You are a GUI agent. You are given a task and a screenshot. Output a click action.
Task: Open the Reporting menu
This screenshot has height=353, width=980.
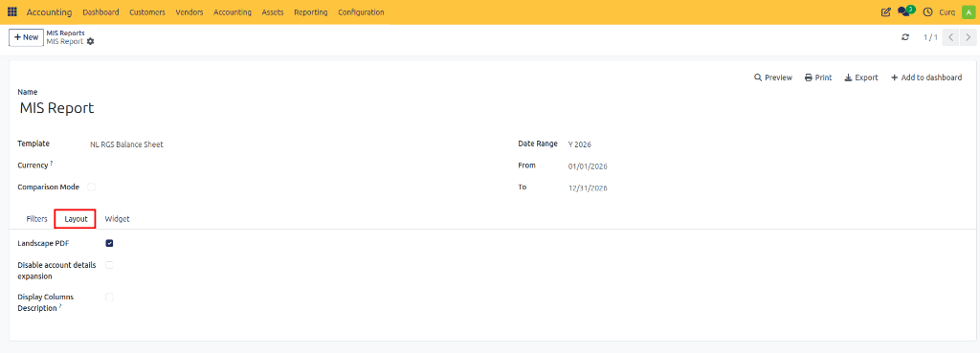pos(311,11)
